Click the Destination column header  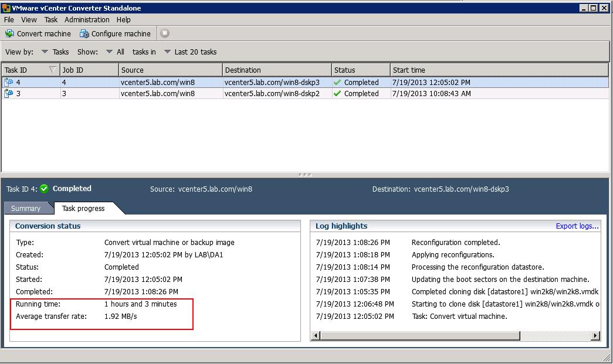(277, 70)
